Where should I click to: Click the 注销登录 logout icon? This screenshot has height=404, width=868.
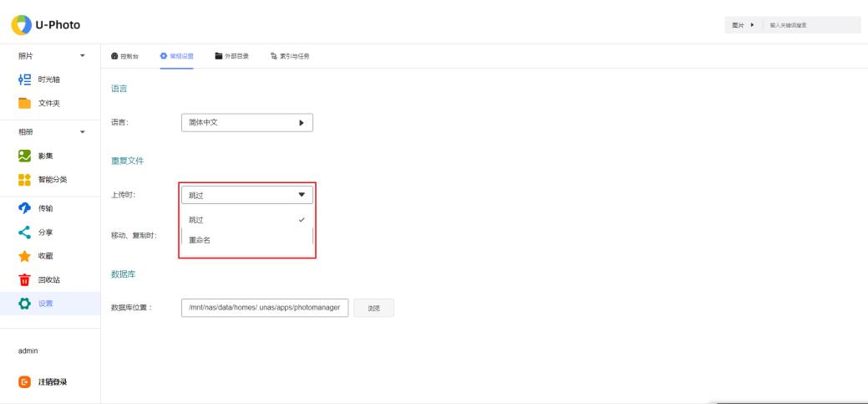click(25, 382)
